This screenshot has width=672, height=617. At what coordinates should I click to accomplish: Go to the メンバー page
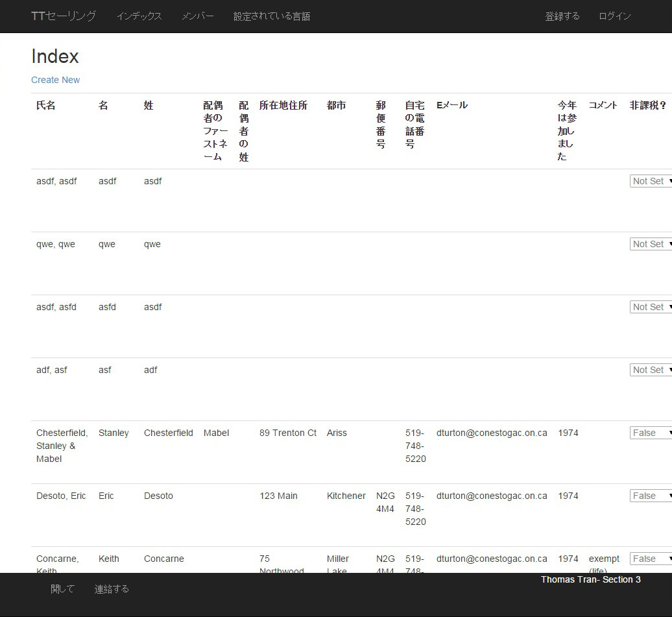coord(197,16)
